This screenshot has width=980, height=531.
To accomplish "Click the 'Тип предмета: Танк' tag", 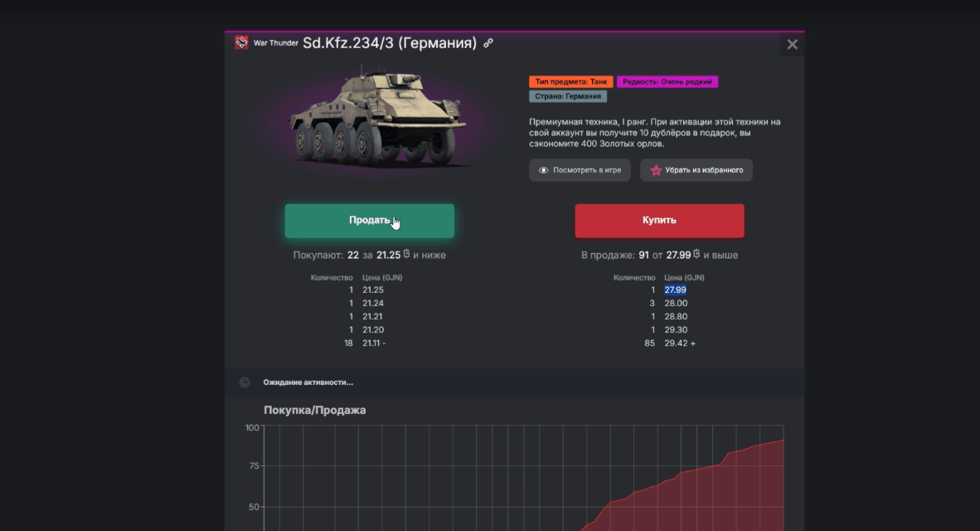I will [x=570, y=82].
